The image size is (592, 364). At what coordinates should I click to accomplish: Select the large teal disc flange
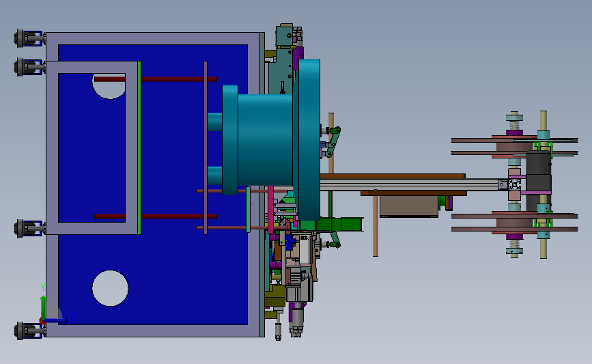coord(309,140)
